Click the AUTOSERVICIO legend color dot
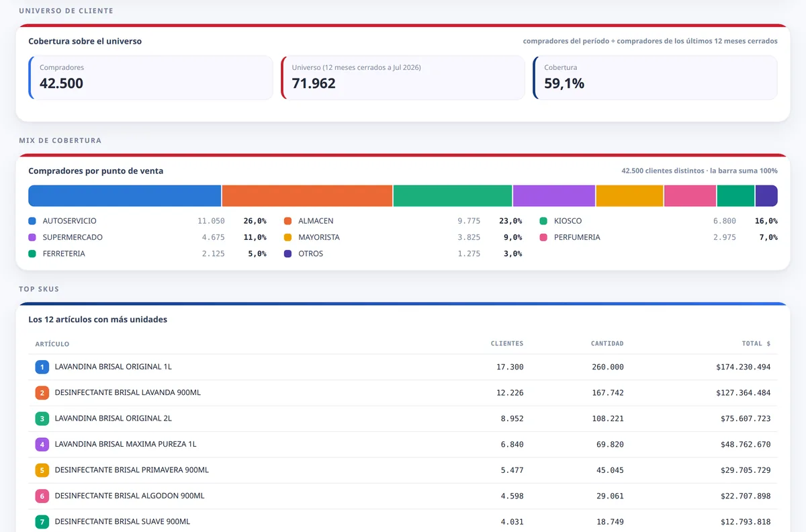This screenshot has height=532, width=806. point(32,221)
